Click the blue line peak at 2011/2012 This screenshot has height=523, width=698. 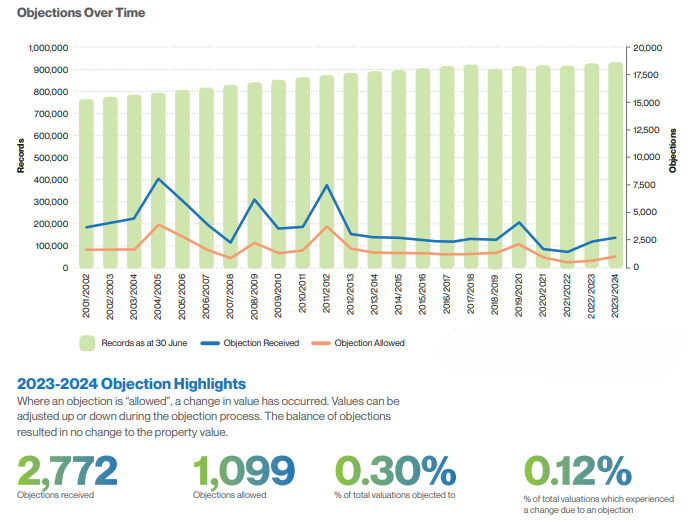327,185
